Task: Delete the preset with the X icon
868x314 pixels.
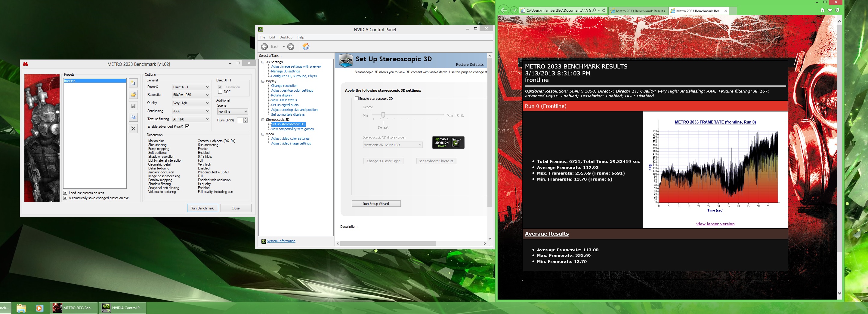Action: 133,129
